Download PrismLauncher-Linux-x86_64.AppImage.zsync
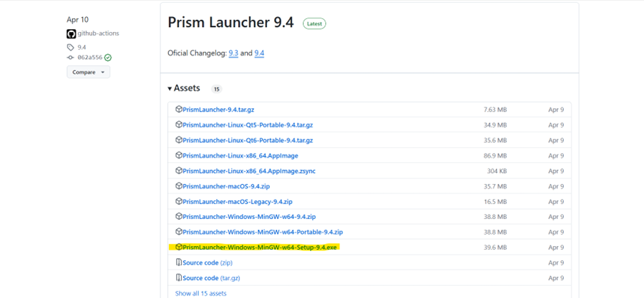This screenshot has width=644, height=298. click(249, 171)
